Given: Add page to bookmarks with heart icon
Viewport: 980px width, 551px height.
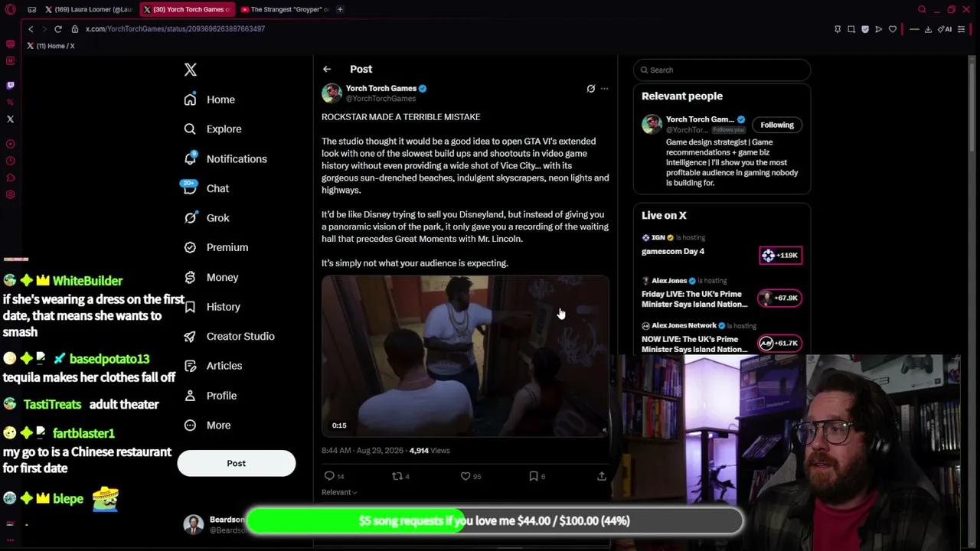Looking at the screenshot, I should tap(893, 29).
